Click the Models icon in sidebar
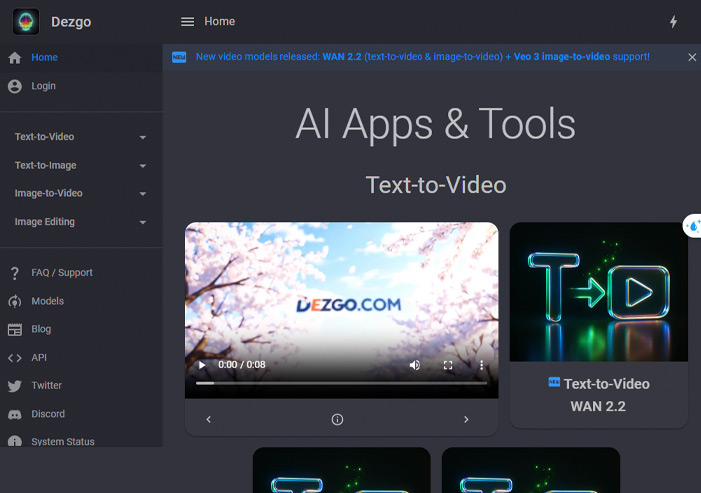This screenshot has width=701, height=493. pyautogui.click(x=15, y=302)
